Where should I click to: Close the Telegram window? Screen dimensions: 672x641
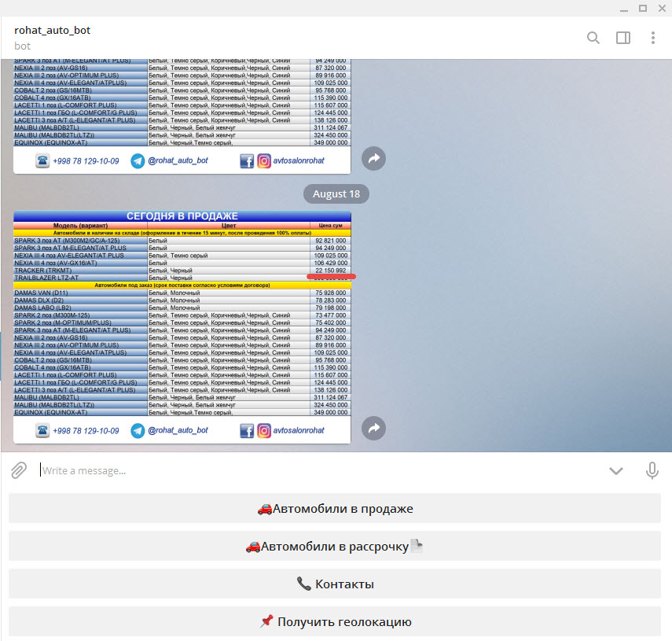pos(662,8)
